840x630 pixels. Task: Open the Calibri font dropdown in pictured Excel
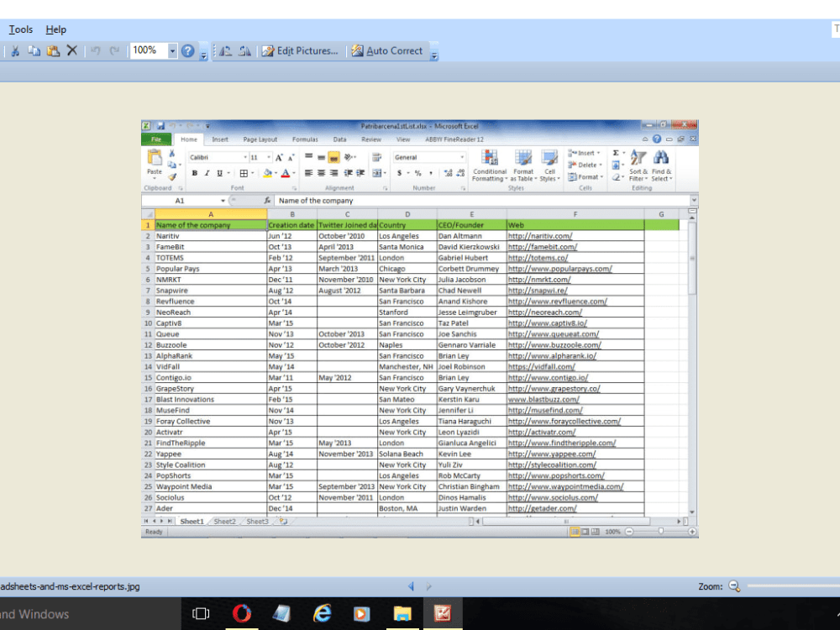coord(245,158)
